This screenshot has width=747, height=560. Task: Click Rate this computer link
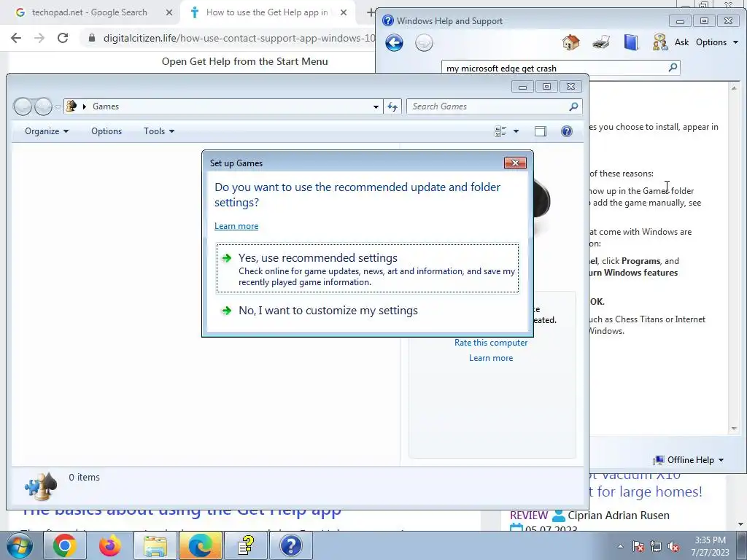click(491, 343)
